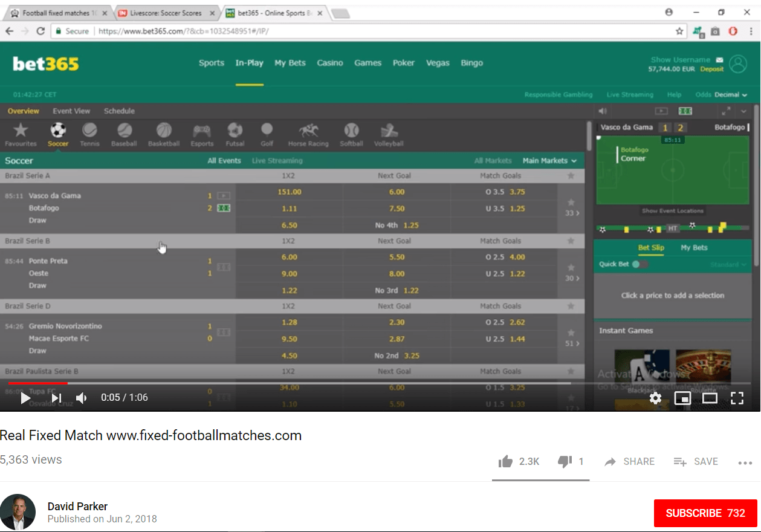Open the My Bets tab beside Bet Slip
Screen dimensions: 761x532
[694, 248]
